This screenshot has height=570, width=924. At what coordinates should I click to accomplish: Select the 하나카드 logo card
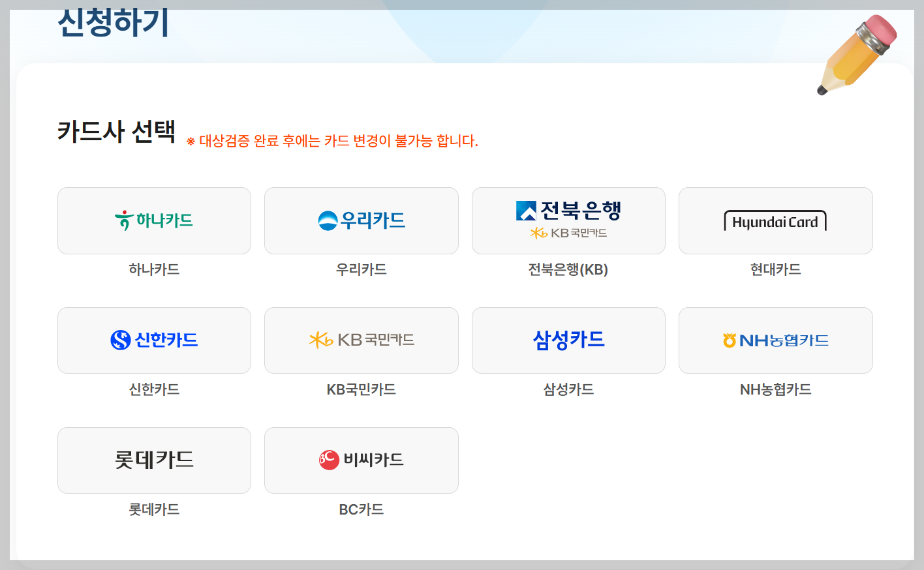coord(154,220)
